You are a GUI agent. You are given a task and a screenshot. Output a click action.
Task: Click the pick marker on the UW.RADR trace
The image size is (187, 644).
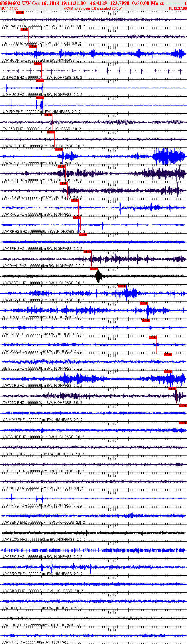[20, 12]
